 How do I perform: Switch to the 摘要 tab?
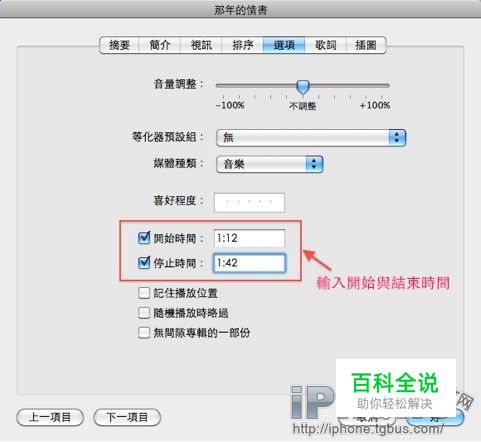(x=119, y=45)
